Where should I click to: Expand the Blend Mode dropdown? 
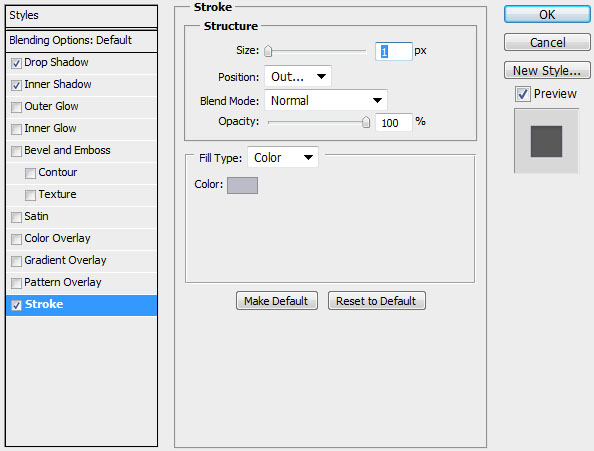click(x=326, y=100)
